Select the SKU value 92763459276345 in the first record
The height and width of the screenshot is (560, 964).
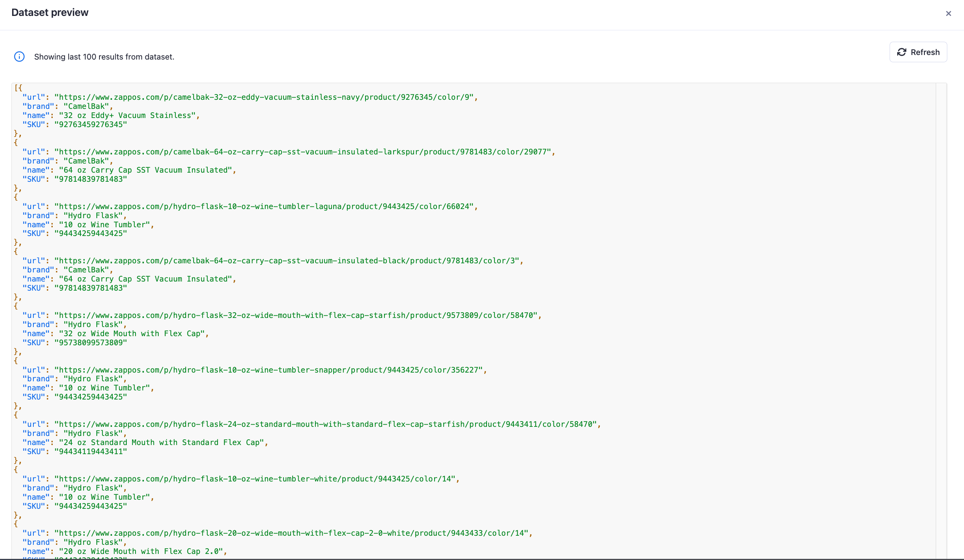tap(91, 124)
